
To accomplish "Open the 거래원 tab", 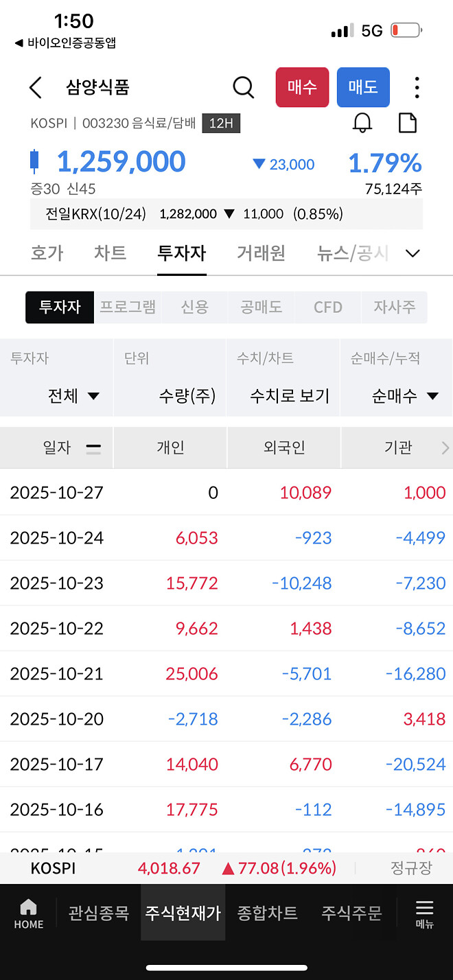I will point(262,253).
